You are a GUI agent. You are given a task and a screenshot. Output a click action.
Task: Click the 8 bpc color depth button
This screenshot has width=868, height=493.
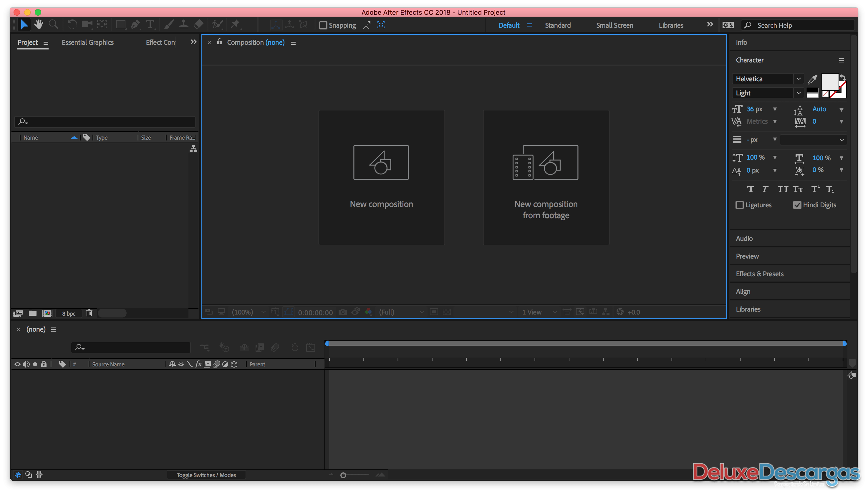pos(69,314)
